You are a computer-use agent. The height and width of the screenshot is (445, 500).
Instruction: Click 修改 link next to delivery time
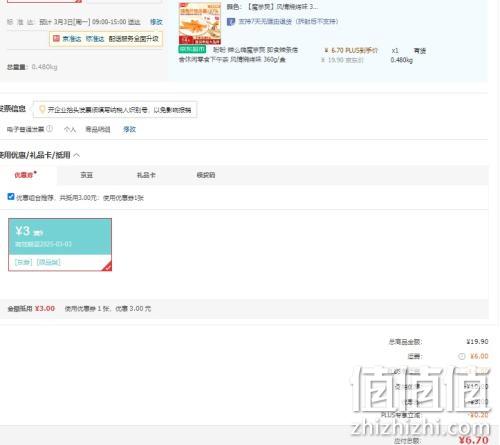pyautogui.click(x=156, y=22)
